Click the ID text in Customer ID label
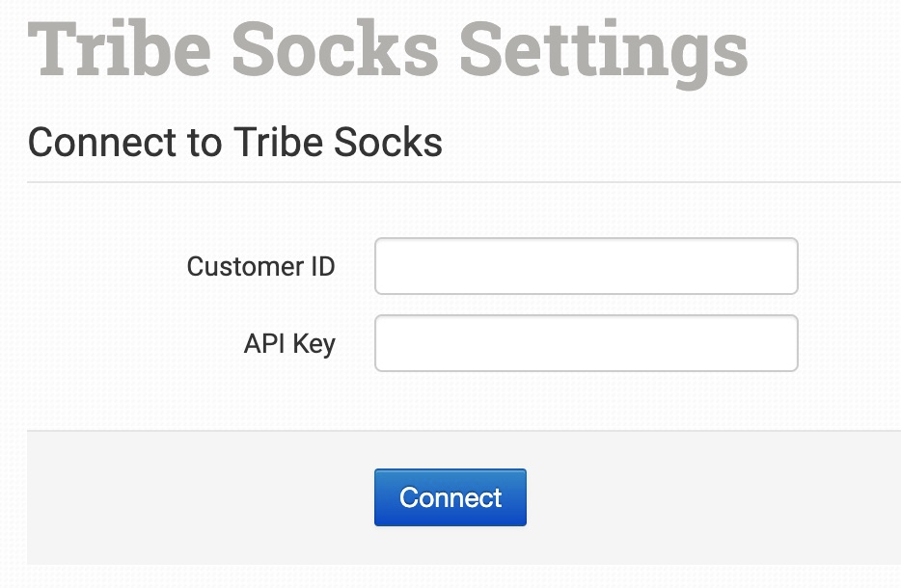 (322, 266)
